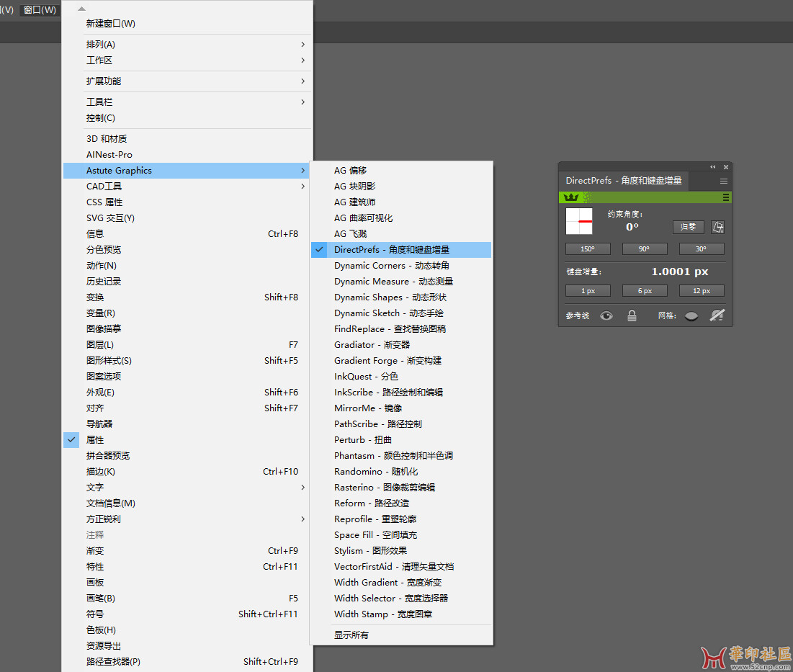Image resolution: width=793 pixels, height=672 pixels.
Task: Click the crown icon in DirectPrefs panel
Action: click(x=571, y=197)
